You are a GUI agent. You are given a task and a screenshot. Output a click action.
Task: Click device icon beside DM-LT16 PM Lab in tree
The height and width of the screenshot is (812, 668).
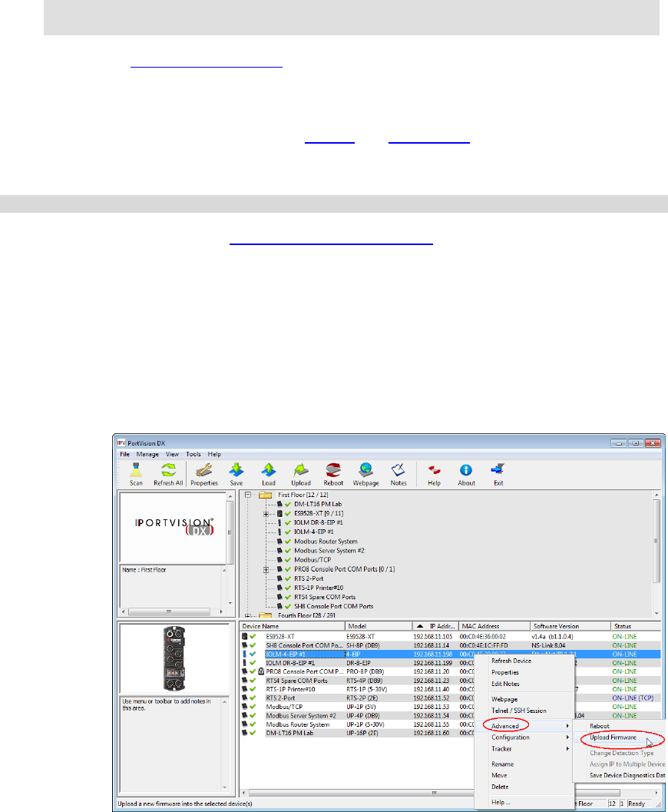280,505
